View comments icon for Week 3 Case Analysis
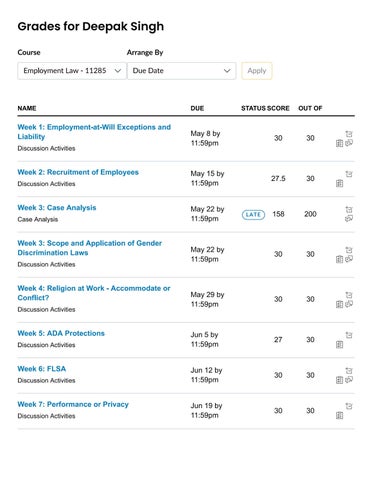 click(349, 219)
